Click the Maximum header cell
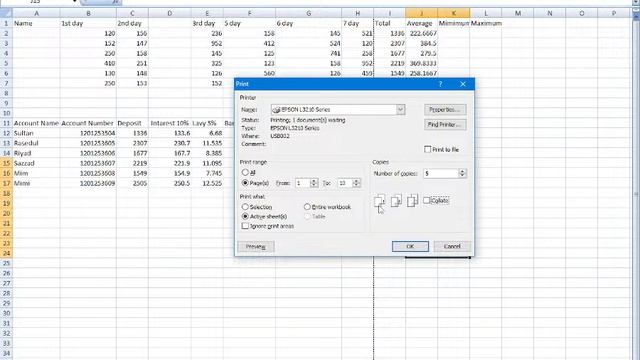640x360 pixels. tap(486, 23)
